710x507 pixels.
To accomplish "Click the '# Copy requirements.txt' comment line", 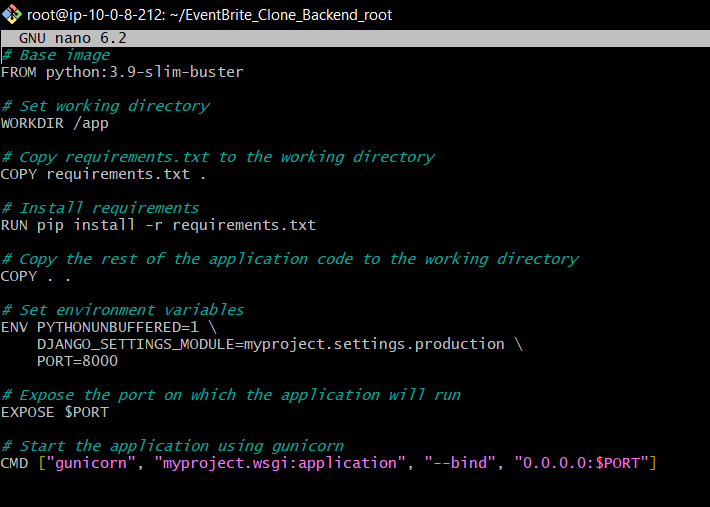I will coord(218,157).
